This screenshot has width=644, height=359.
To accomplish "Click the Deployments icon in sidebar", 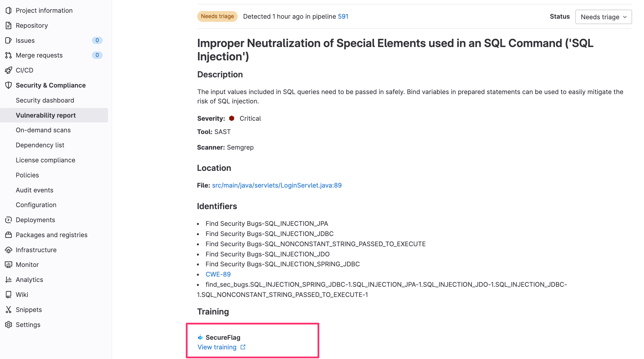I will coord(9,220).
